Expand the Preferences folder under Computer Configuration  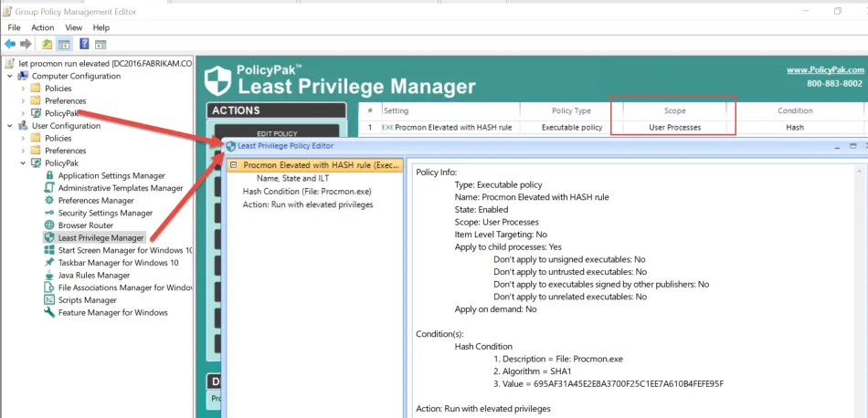tap(23, 100)
